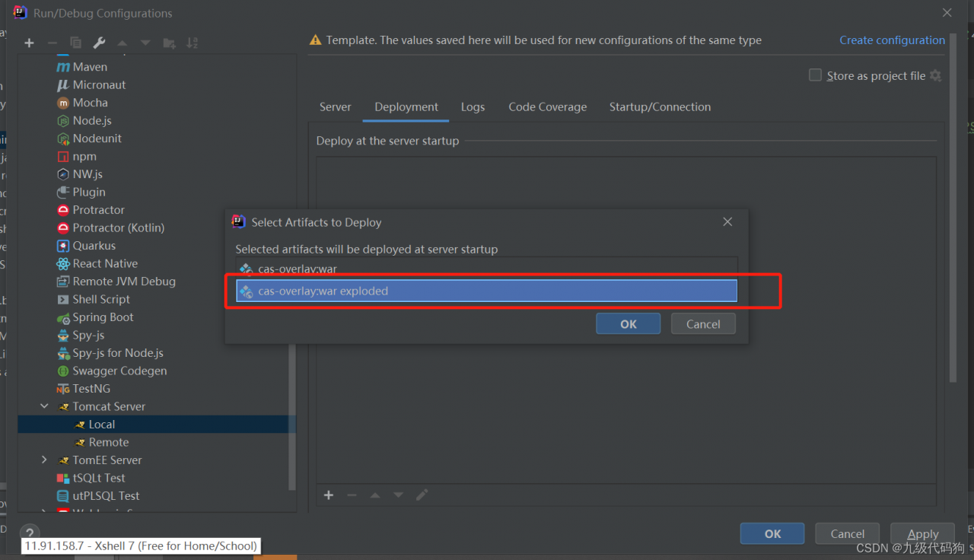Select the Quarkus template icon

63,246
